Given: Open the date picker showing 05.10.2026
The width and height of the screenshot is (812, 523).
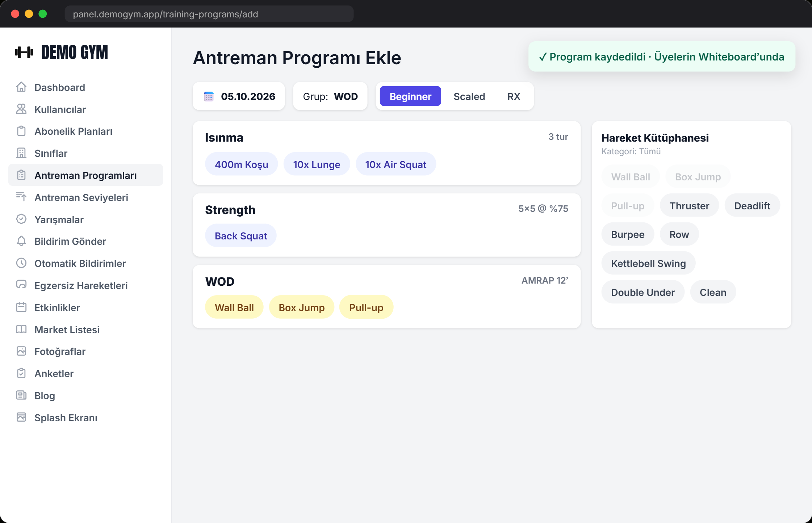Looking at the screenshot, I should point(239,96).
